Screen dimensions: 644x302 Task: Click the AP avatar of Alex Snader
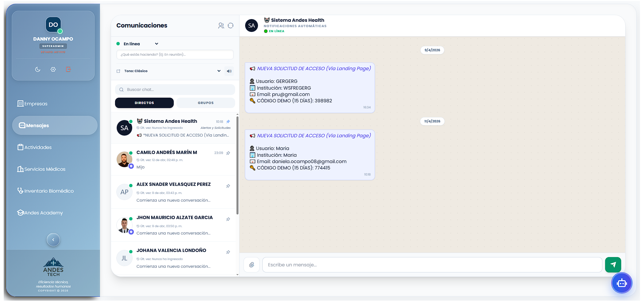click(x=124, y=192)
